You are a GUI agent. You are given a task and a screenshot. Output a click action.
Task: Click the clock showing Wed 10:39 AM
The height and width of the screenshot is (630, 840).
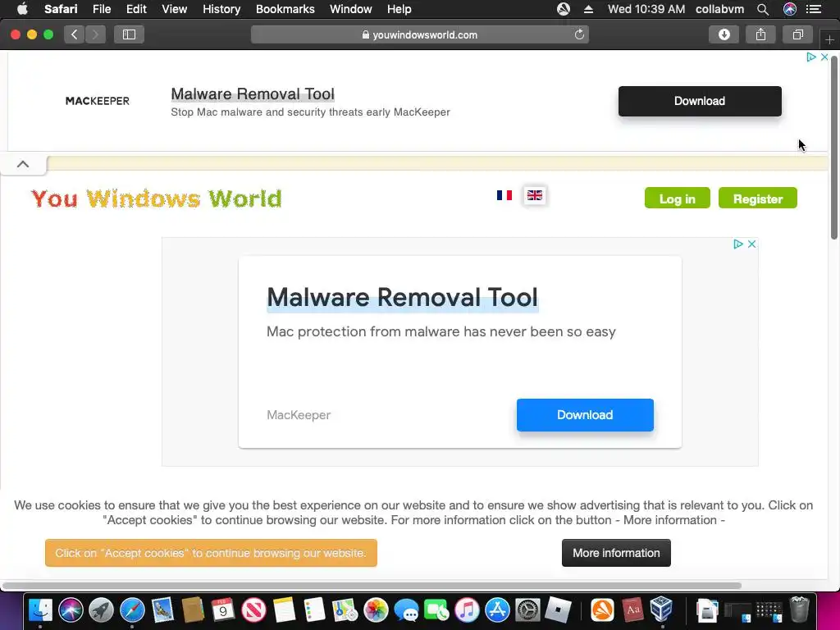tap(646, 9)
